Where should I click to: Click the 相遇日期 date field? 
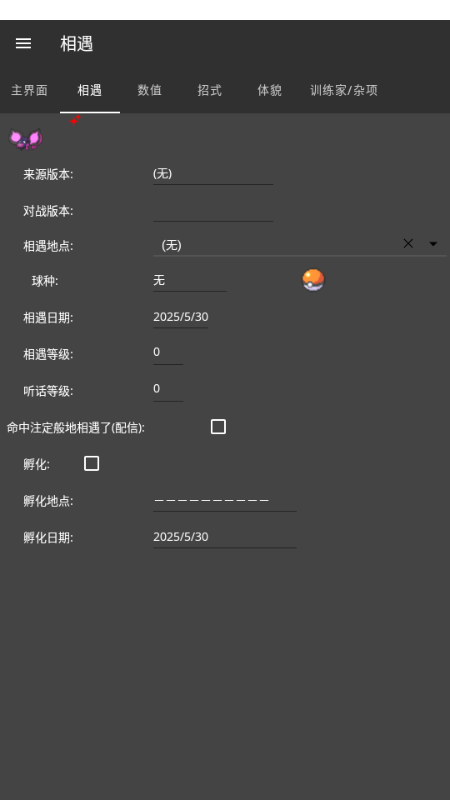pos(181,318)
